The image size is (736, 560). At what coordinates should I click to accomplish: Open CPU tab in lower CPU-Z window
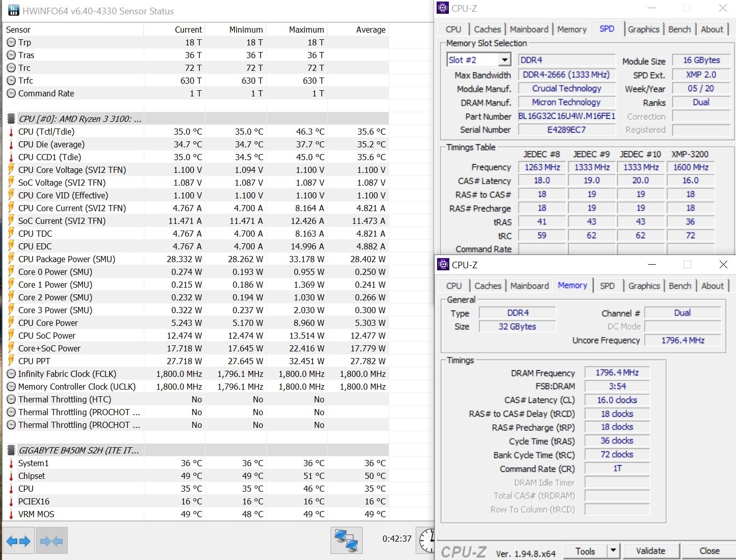pos(454,286)
